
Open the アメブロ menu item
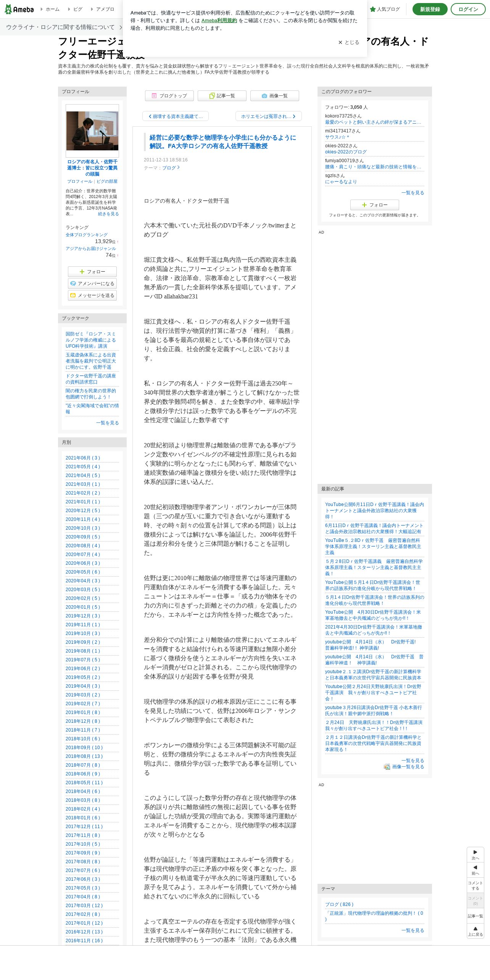coord(103,9)
